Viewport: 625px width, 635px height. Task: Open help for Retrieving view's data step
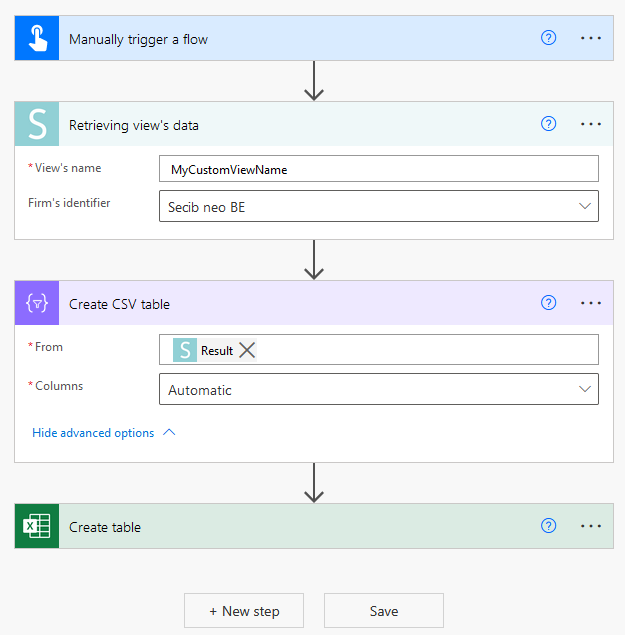tap(548, 124)
